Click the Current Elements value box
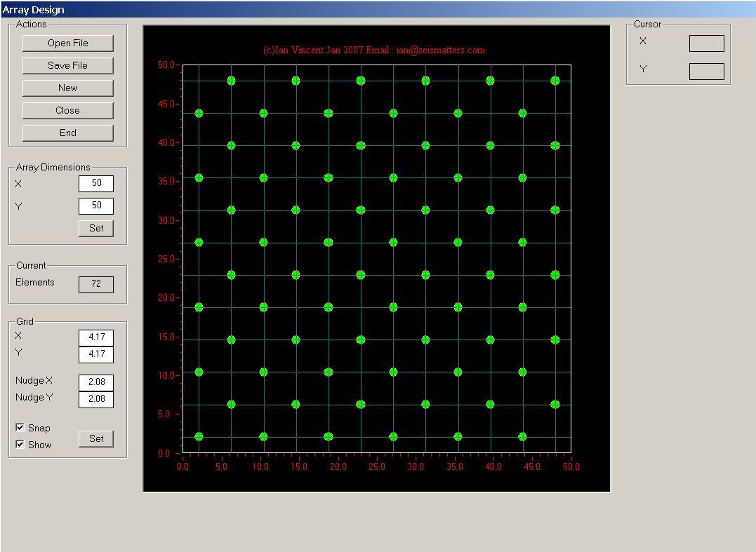This screenshot has width=756, height=552. click(96, 284)
